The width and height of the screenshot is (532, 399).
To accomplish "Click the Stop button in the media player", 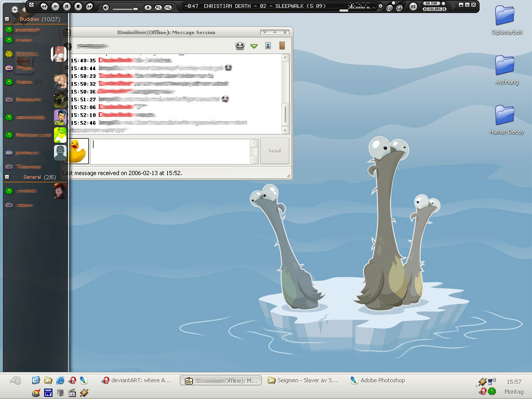I will point(78,6).
